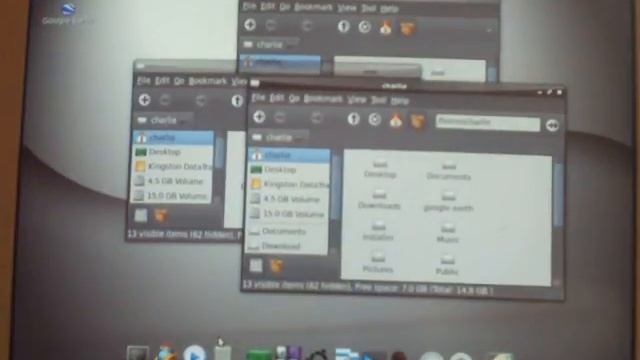Open Bookmark menu in middle-left window
Viewport: 640px width, 360px height.
point(207,81)
